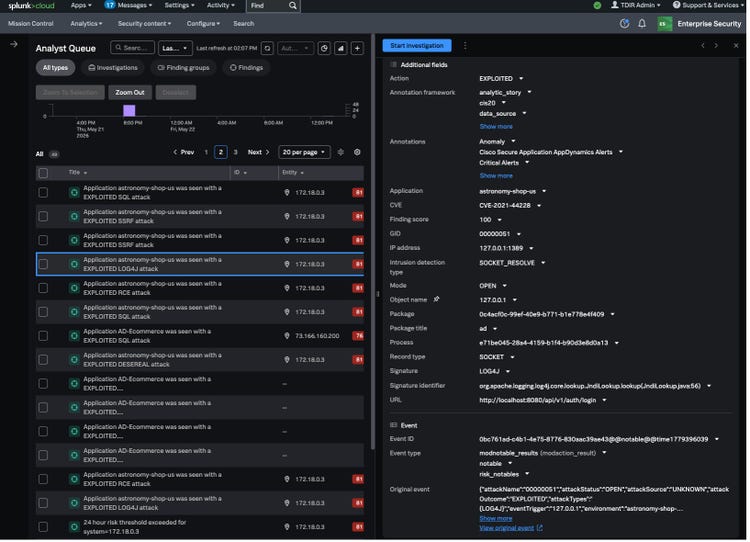Toggle the chart view icon

click(341, 48)
